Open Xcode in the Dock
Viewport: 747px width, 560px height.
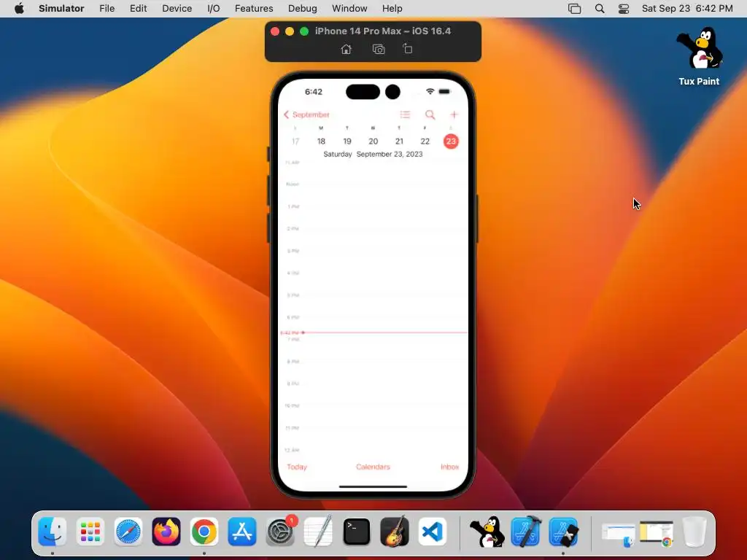[x=525, y=532]
